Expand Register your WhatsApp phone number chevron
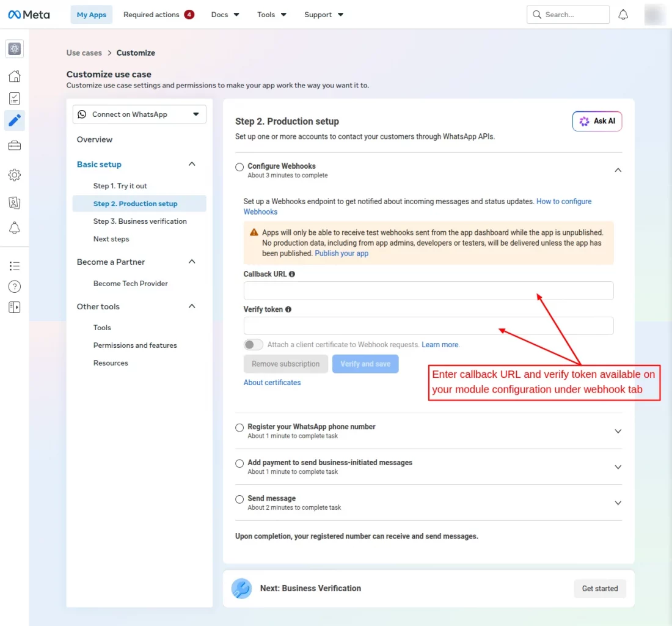The image size is (672, 626). (618, 431)
